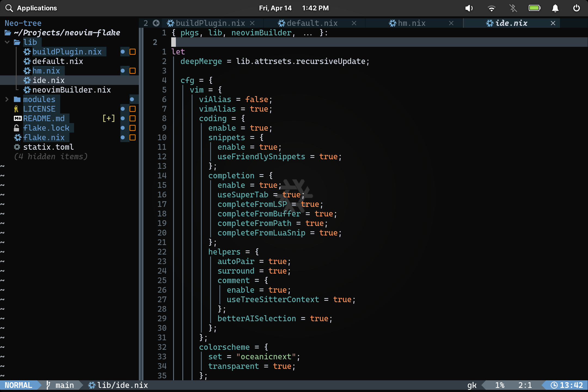The image size is (588, 392).
Task: Click the lock icon next to flake.lock
Action: [17, 128]
